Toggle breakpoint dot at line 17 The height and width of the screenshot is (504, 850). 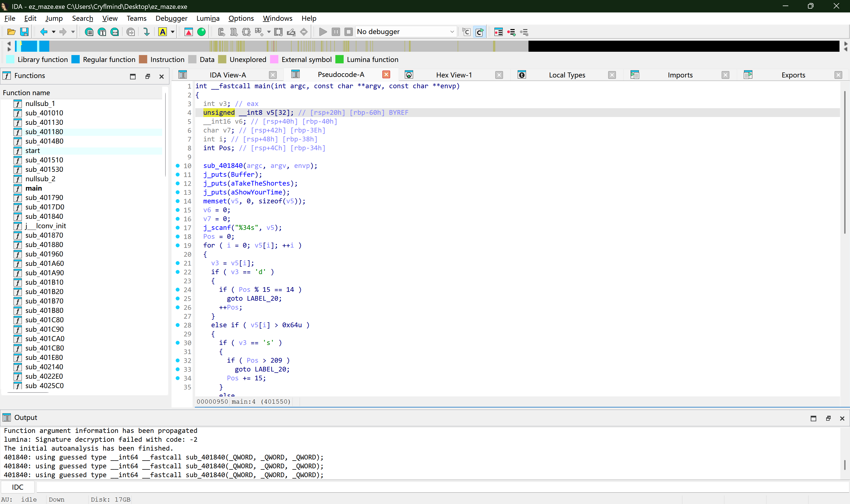click(178, 228)
